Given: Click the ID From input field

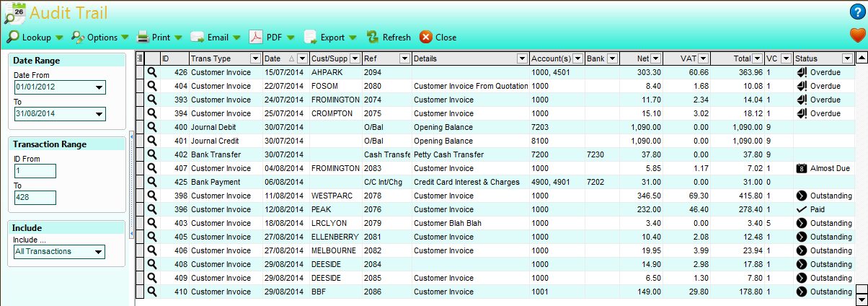Looking at the screenshot, I should (35, 171).
